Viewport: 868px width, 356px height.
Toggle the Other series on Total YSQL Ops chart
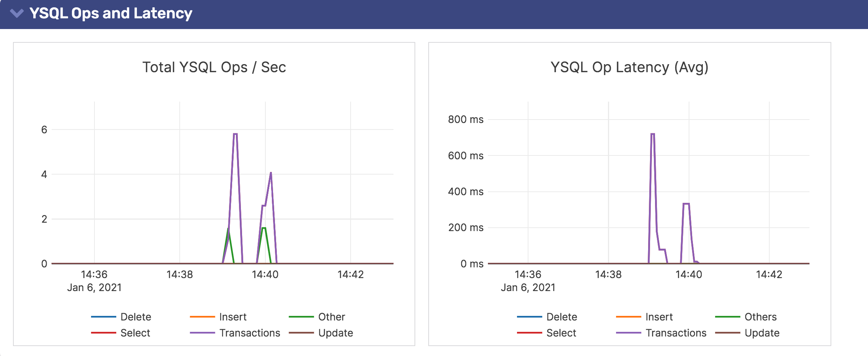[331, 317]
